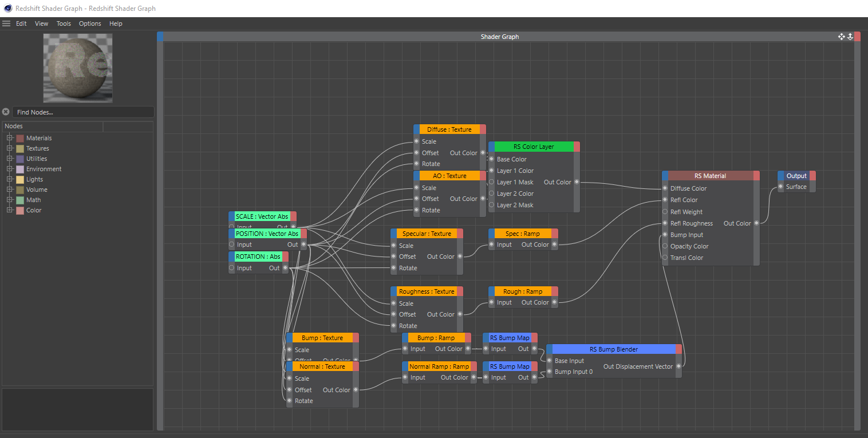Click the Volume category color icon
868x438 pixels.
point(20,190)
